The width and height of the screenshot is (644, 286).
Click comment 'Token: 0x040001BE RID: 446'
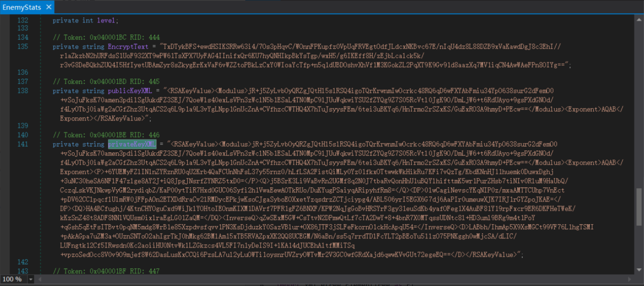point(106,135)
